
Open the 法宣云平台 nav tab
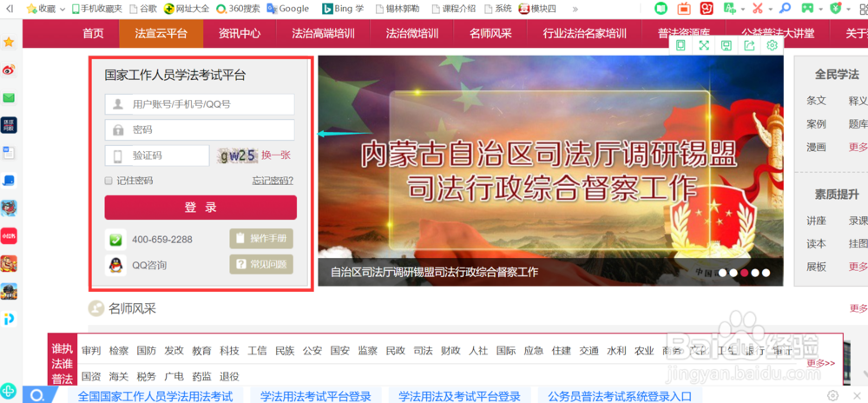(161, 33)
